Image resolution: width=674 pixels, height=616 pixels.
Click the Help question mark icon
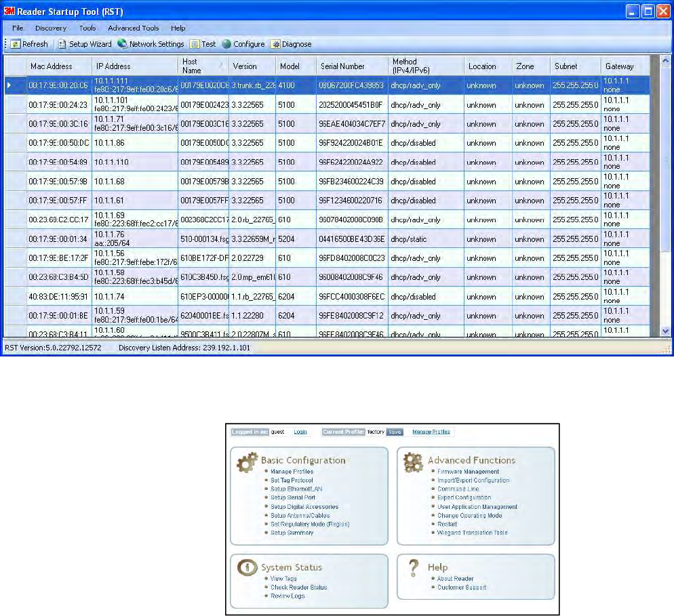(x=413, y=568)
